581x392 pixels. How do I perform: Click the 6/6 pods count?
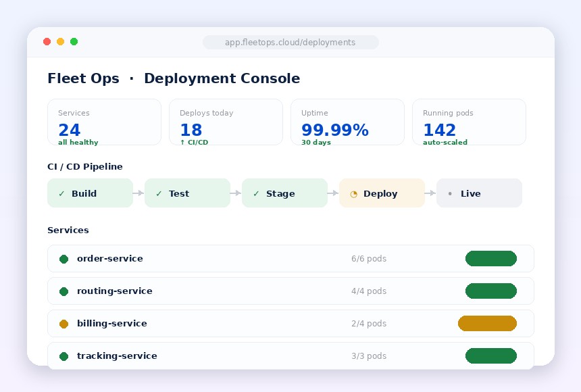click(x=369, y=259)
